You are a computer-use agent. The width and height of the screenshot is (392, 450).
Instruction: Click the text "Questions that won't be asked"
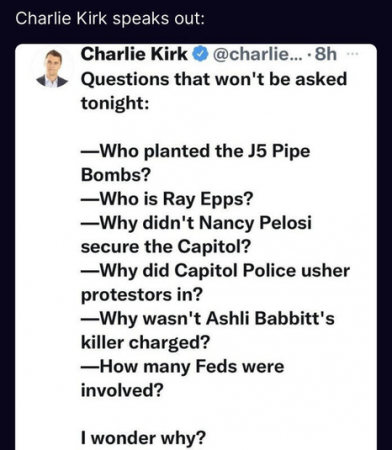[214, 80]
